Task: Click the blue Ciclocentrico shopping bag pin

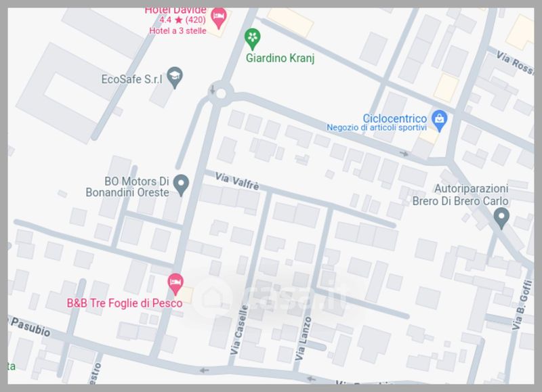Action: (439, 121)
